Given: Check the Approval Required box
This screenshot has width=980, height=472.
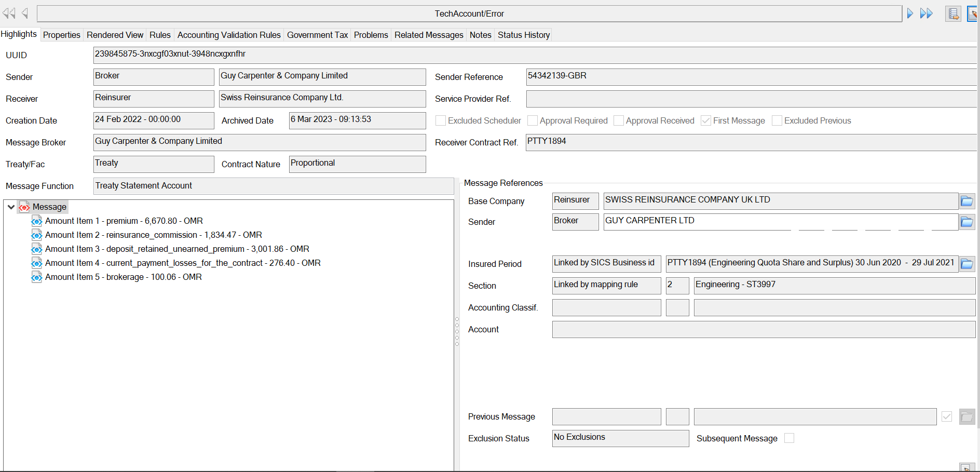Looking at the screenshot, I should 532,120.
